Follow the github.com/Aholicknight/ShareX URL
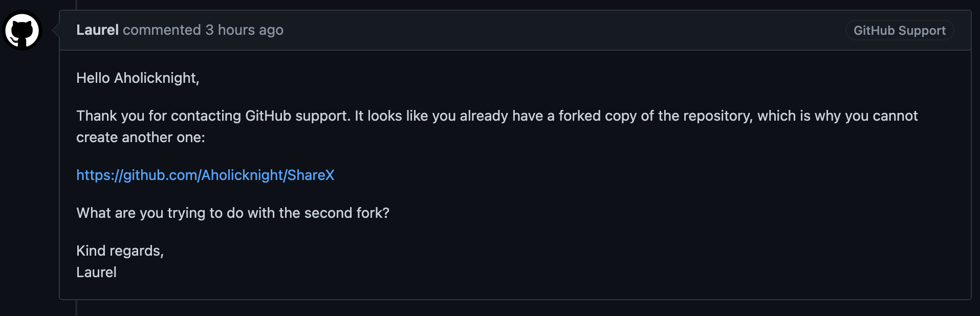The image size is (980, 316). (x=205, y=175)
